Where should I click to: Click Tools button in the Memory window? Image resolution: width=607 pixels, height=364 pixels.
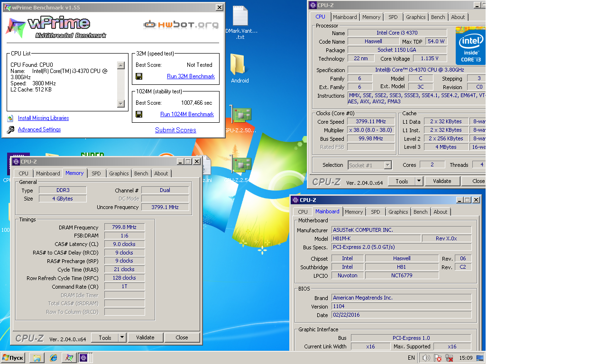pos(105,337)
